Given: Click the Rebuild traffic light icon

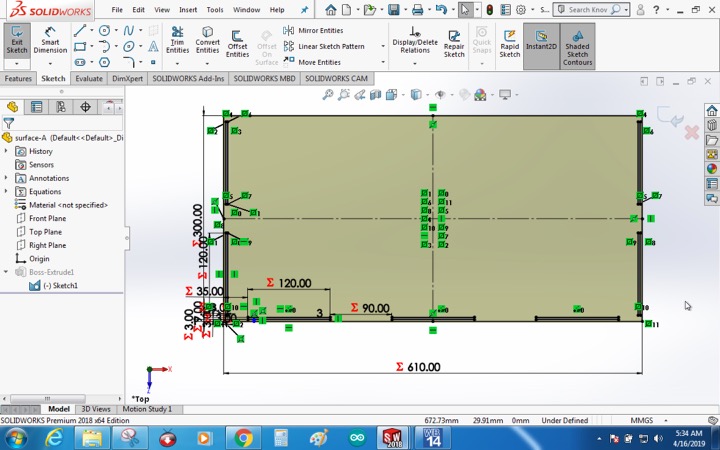Looking at the screenshot, I should pos(489,10).
